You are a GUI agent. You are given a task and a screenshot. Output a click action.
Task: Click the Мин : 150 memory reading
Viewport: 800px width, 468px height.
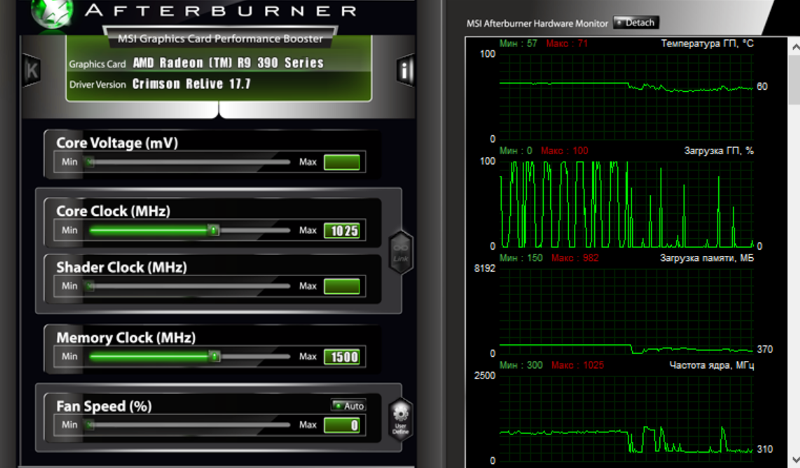[521, 258]
